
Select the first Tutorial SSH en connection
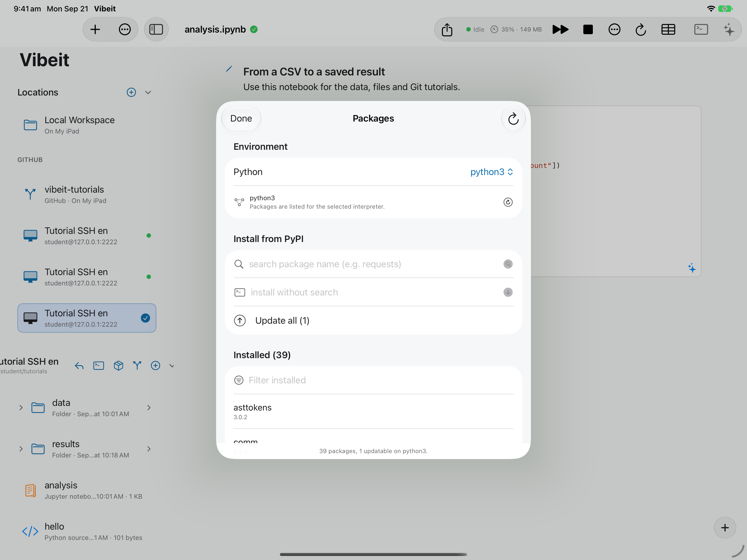pyautogui.click(x=87, y=236)
